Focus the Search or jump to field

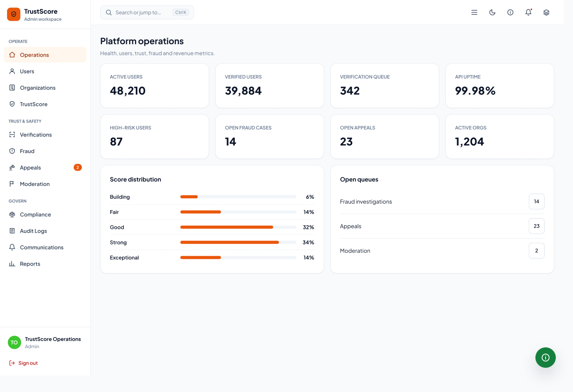(x=147, y=13)
